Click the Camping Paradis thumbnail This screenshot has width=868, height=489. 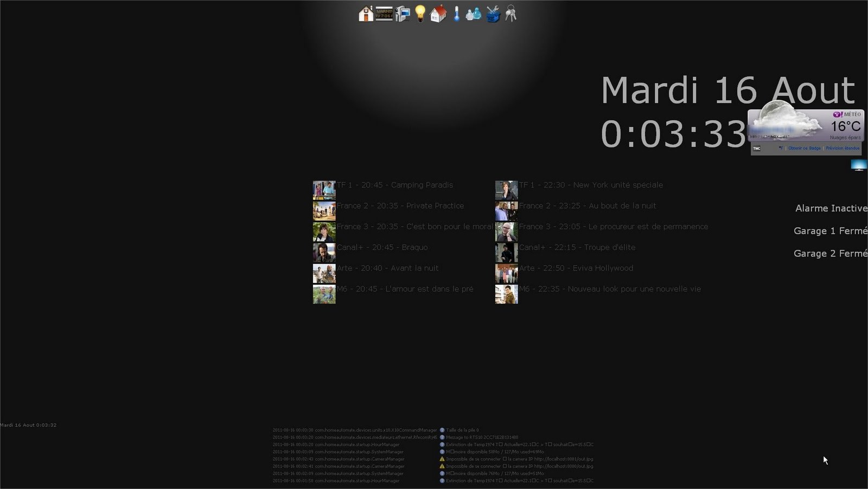coord(324,190)
